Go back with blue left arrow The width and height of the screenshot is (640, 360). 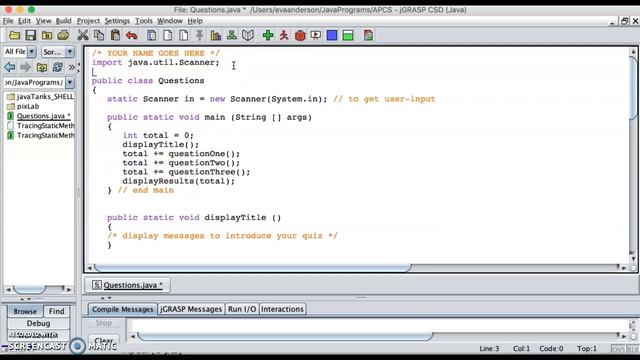coord(10,67)
